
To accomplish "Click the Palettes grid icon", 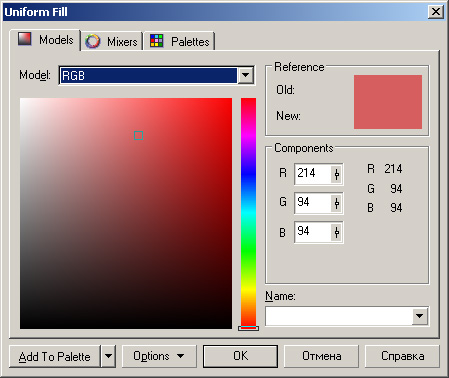I will click(x=156, y=41).
